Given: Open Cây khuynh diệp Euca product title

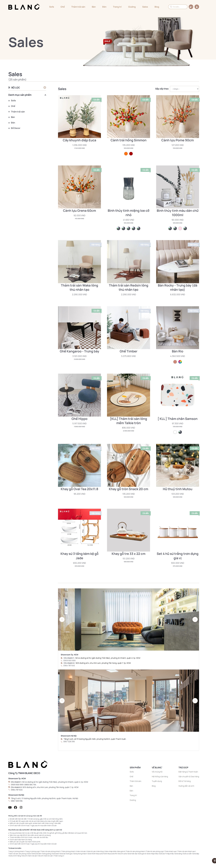Looking at the screenshot, I should point(79,140).
